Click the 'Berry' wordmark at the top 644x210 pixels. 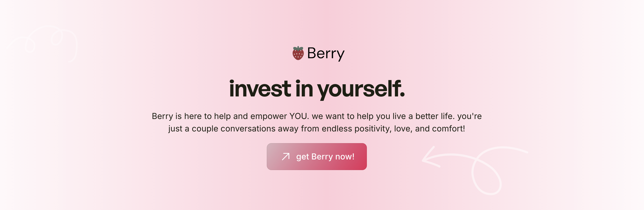pos(326,53)
